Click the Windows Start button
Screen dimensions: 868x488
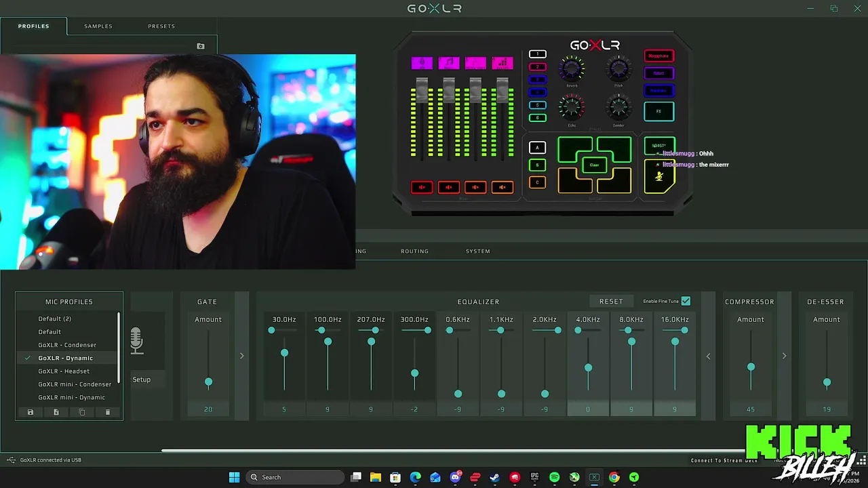pyautogui.click(x=234, y=477)
